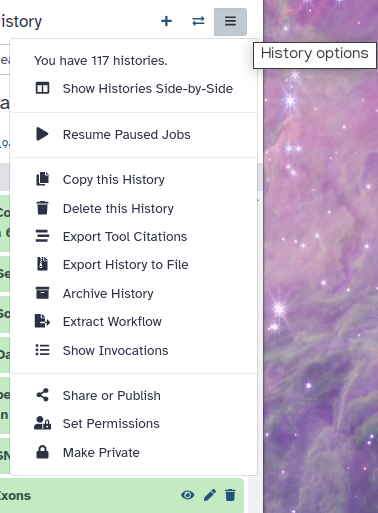The image size is (378, 513).
Task: Click the Archive History box icon
Action: point(42,293)
